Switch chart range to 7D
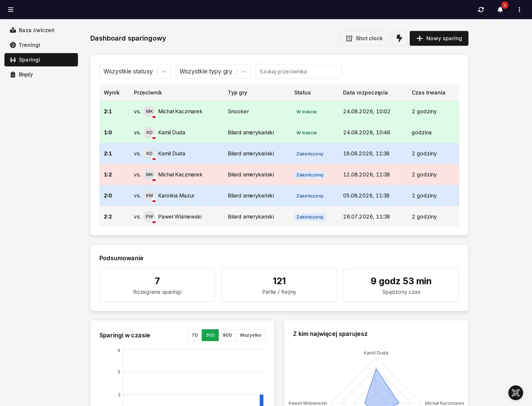This screenshot has height=406, width=532. click(195, 335)
